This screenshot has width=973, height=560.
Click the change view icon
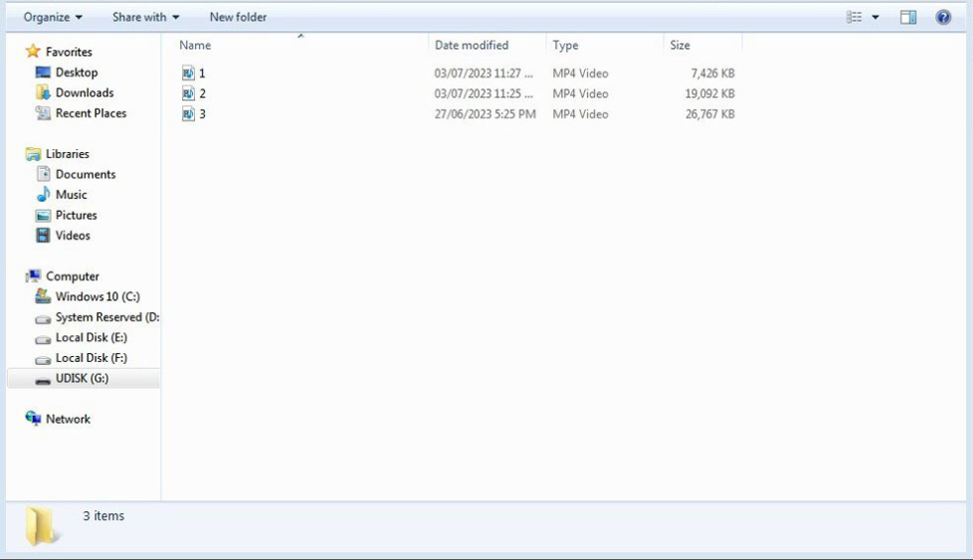pos(854,17)
